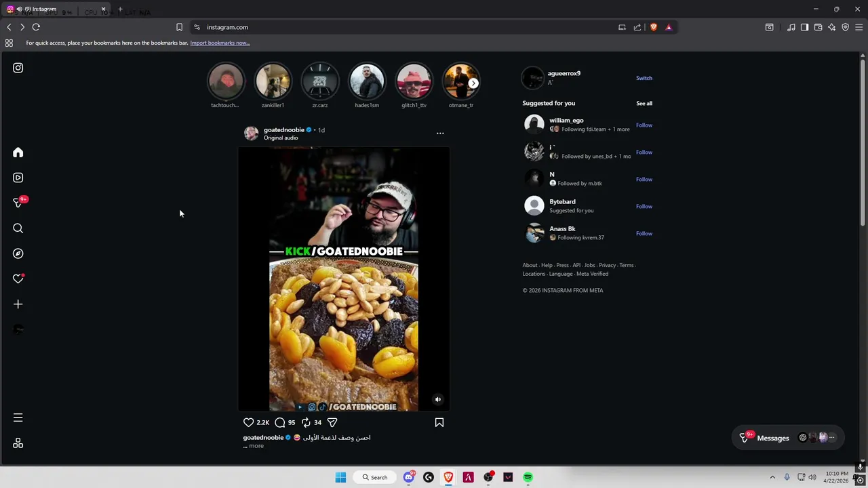Open the post's three-dot options menu

coord(440,134)
